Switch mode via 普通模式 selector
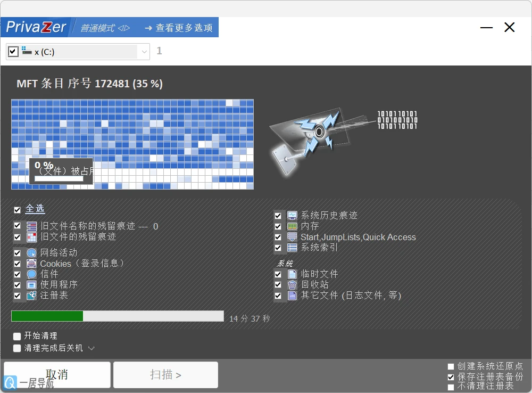Screen dimensions: 532x393 104,28
